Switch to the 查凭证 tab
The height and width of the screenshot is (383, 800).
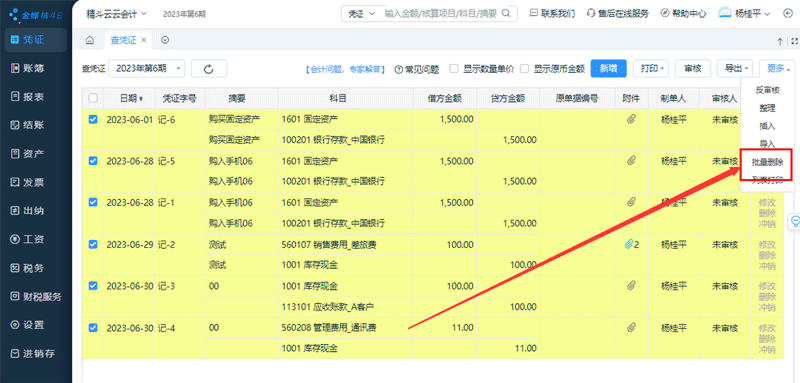coord(123,40)
